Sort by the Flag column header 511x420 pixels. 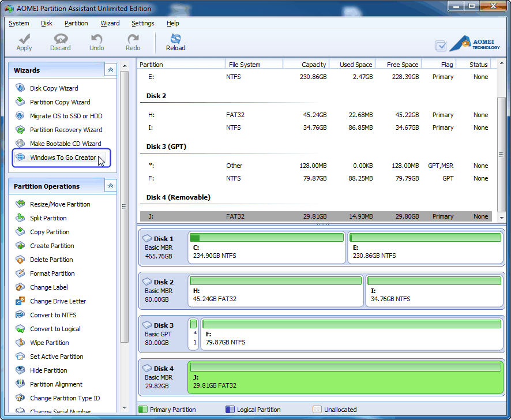(x=439, y=65)
